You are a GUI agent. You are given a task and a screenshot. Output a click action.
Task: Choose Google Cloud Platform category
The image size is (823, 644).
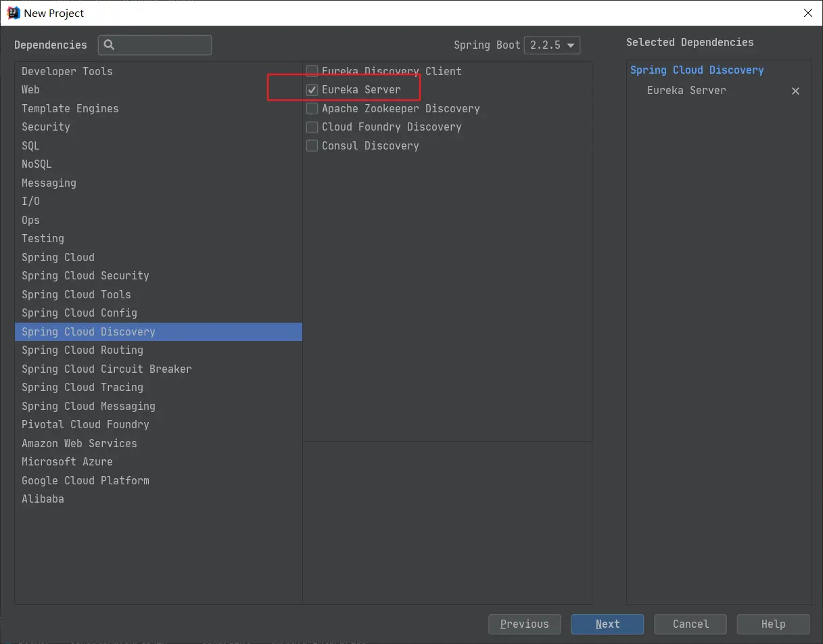click(158, 480)
